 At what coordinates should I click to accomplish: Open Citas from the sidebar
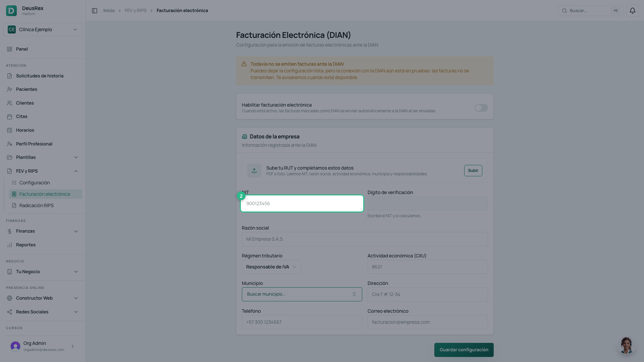[43, 117]
